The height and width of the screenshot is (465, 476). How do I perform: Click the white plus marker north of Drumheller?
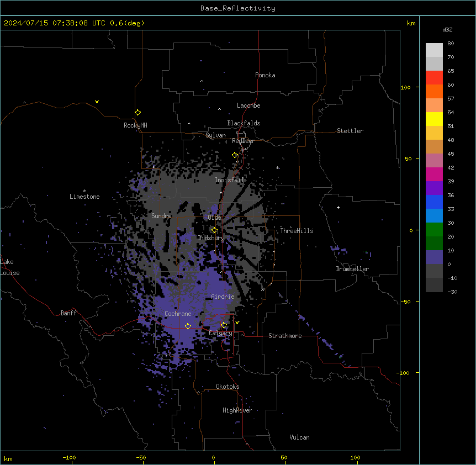338,207
